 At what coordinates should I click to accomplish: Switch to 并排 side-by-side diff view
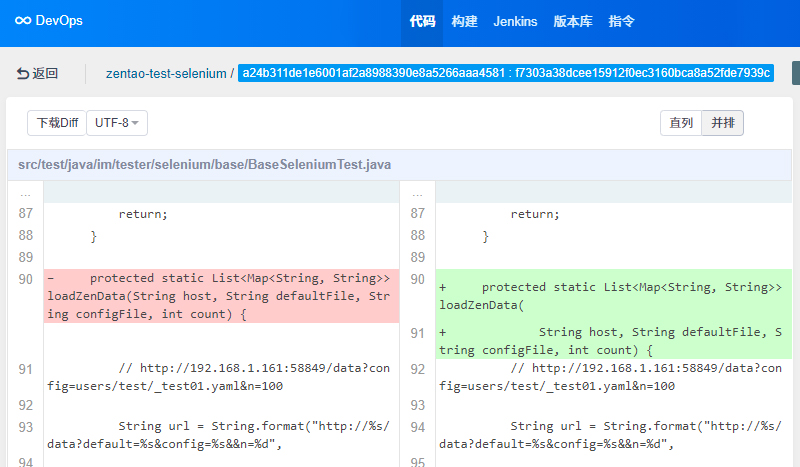[x=722, y=123]
